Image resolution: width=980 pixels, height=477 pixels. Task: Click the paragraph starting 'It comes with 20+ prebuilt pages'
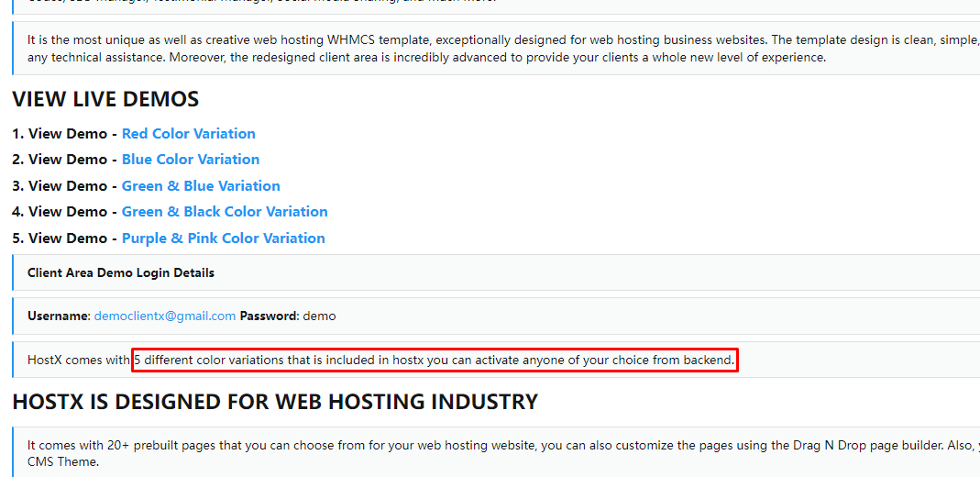coord(503,454)
